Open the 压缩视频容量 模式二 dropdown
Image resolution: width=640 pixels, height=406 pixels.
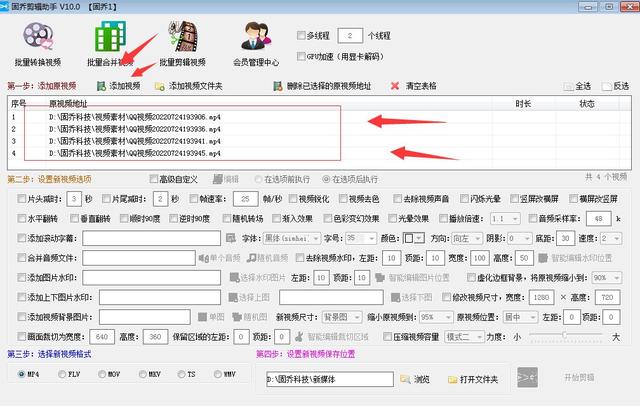pos(464,337)
